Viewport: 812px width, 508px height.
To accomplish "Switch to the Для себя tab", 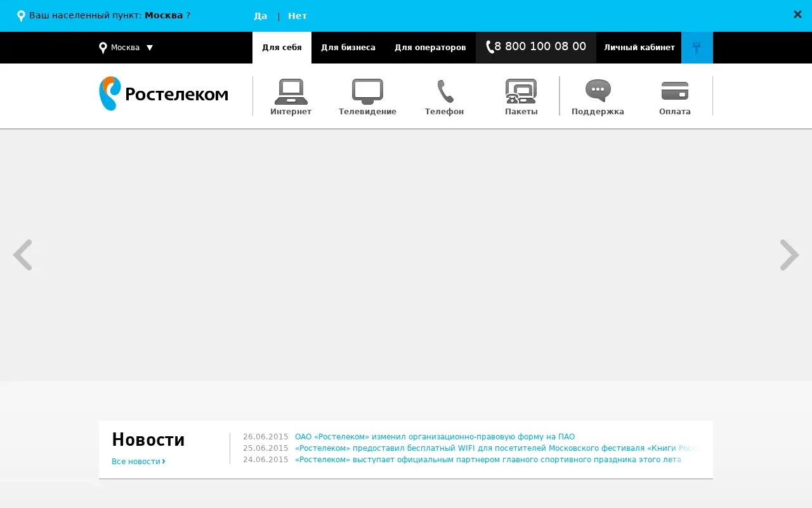I will coord(282,48).
